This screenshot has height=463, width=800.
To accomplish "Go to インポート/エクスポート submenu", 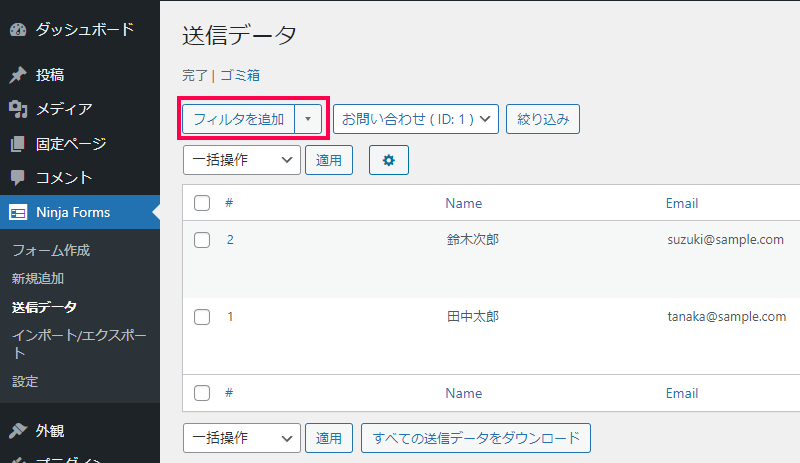I will click(x=79, y=344).
